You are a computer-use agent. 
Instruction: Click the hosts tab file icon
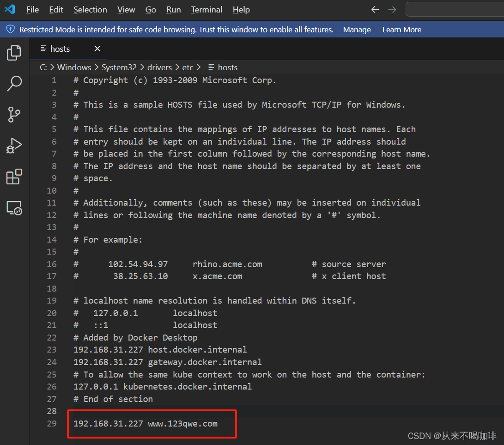43,49
